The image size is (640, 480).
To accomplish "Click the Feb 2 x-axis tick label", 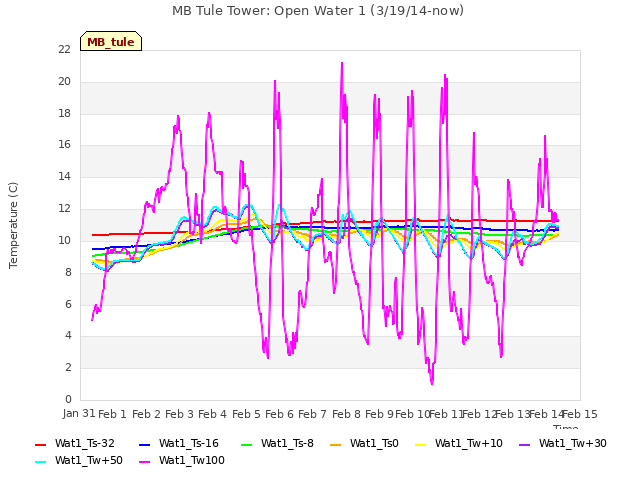I will (x=146, y=414).
